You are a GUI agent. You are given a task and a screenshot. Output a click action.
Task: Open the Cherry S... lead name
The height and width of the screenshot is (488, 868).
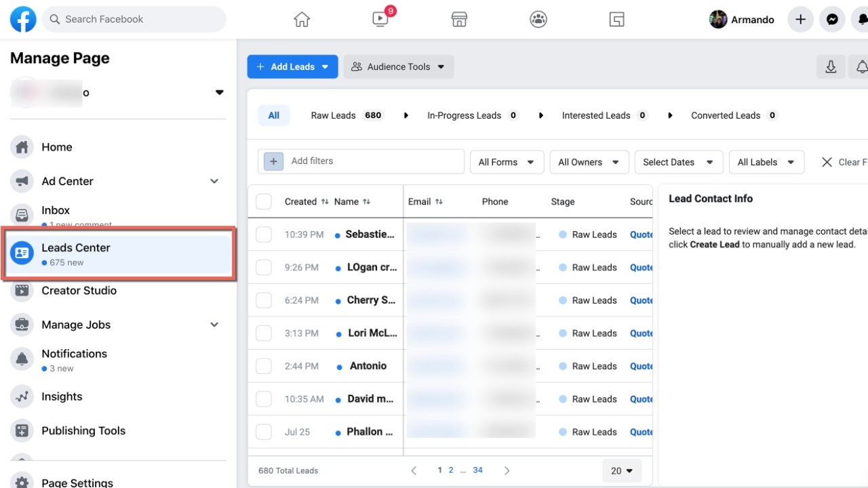[372, 300]
